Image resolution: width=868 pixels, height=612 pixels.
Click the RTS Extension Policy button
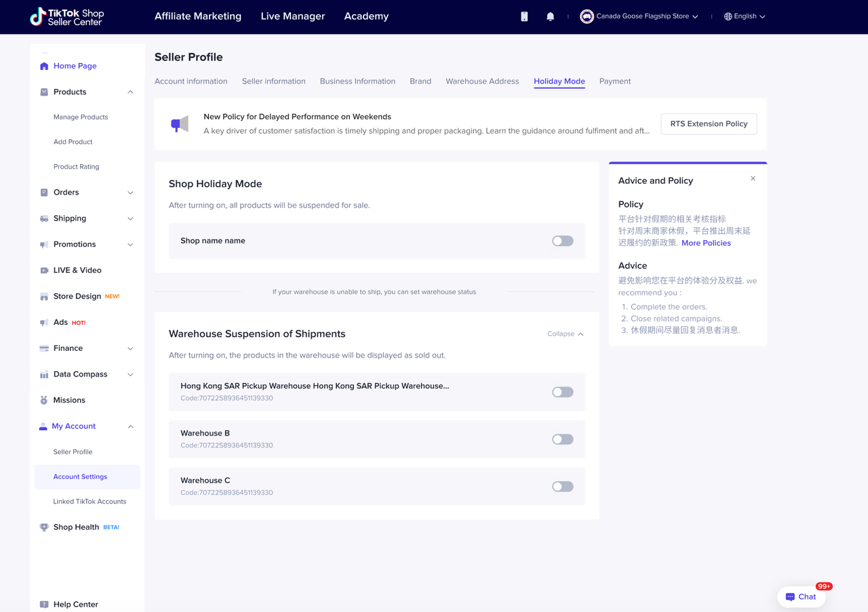pos(709,124)
